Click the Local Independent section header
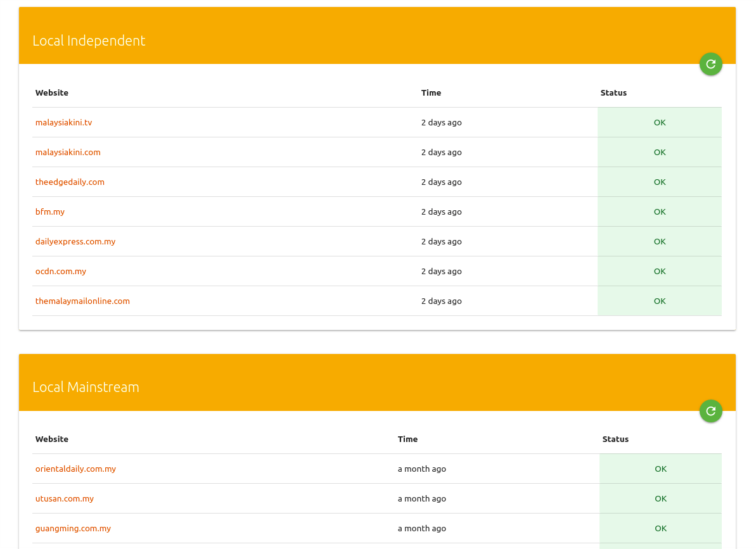 [x=89, y=40]
